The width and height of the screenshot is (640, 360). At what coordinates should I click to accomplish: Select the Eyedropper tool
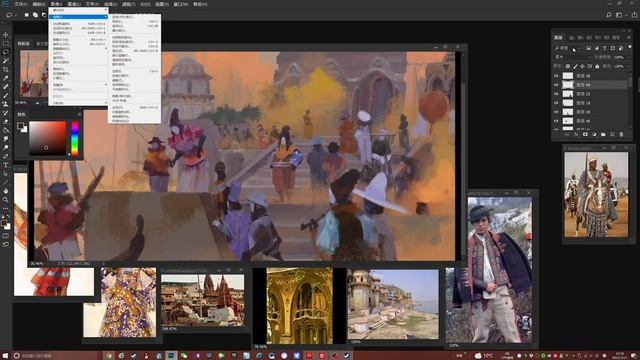(6, 78)
